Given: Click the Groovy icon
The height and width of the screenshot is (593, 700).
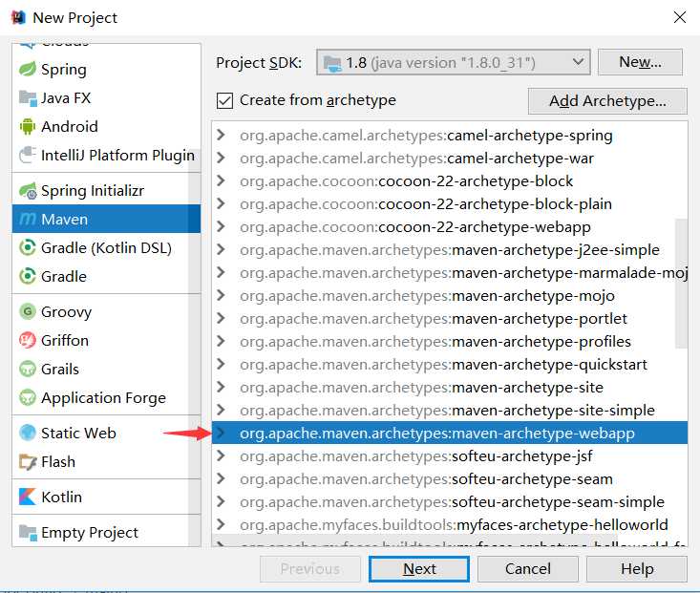Looking at the screenshot, I should (x=28, y=311).
